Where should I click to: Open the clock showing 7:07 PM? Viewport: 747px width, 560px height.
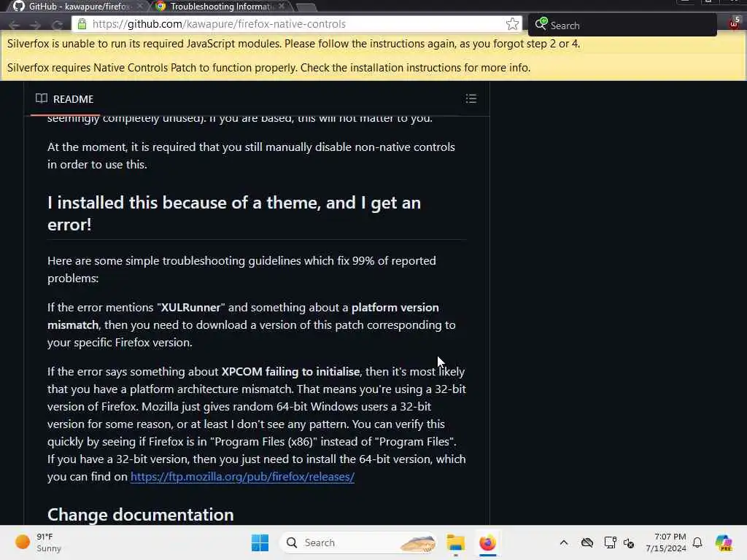tap(665, 542)
